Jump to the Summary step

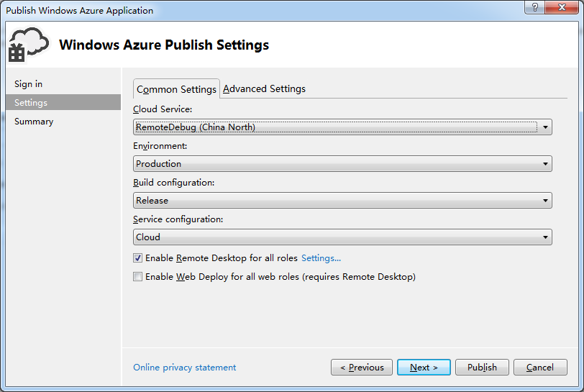tap(34, 122)
